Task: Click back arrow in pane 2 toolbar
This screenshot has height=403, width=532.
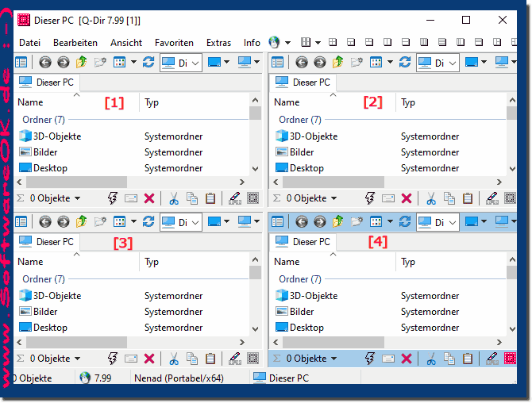Action: point(302,63)
